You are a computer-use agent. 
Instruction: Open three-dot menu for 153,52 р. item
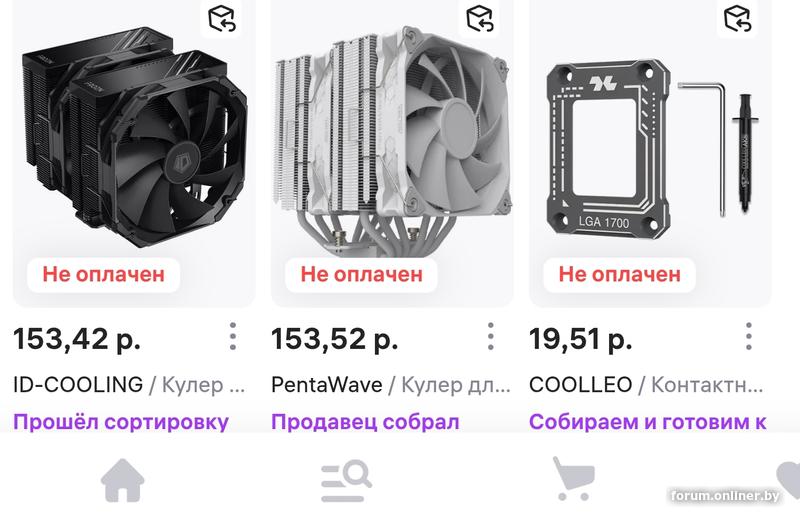[x=490, y=336]
